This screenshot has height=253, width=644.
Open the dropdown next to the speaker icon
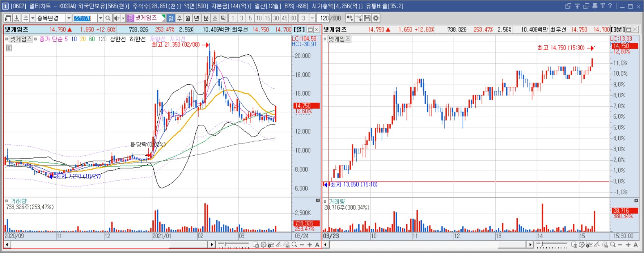tap(123, 18)
